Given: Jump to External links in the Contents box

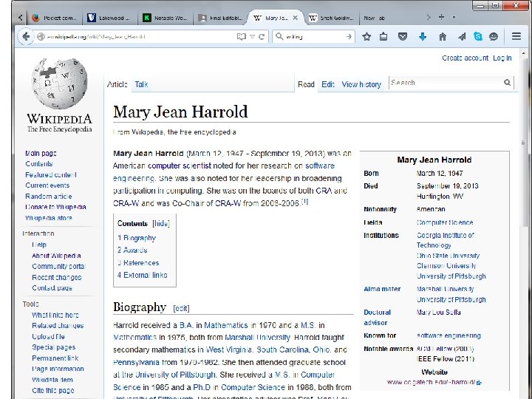Looking at the screenshot, I should 142,275.
